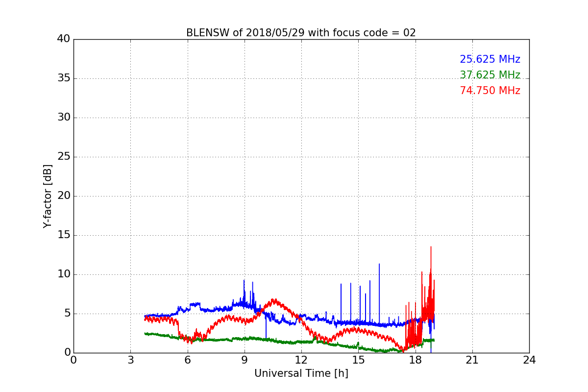Click the y-axis tick value 20
Image resolution: width=588 pixels, height=392 pixels.
tap(64, 196)
